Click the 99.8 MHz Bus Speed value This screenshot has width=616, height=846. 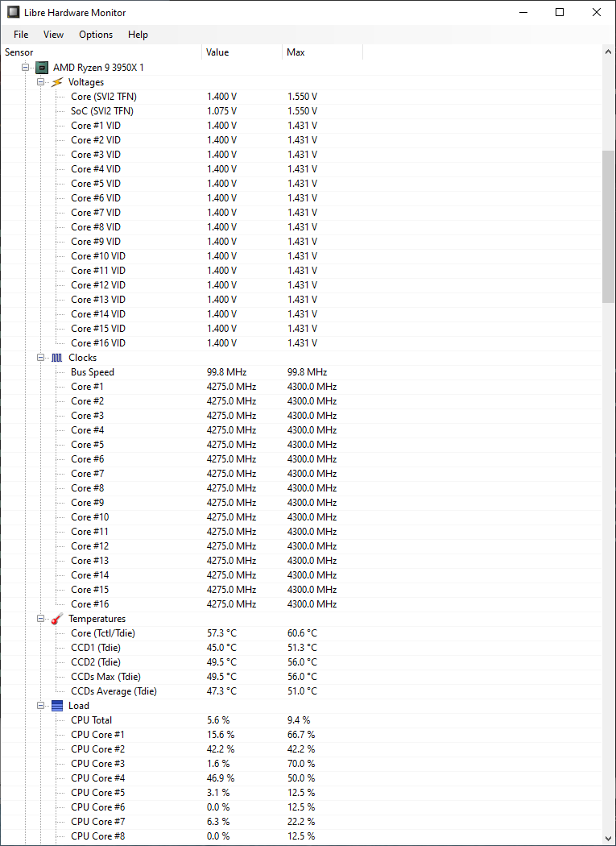coord(226,372)
